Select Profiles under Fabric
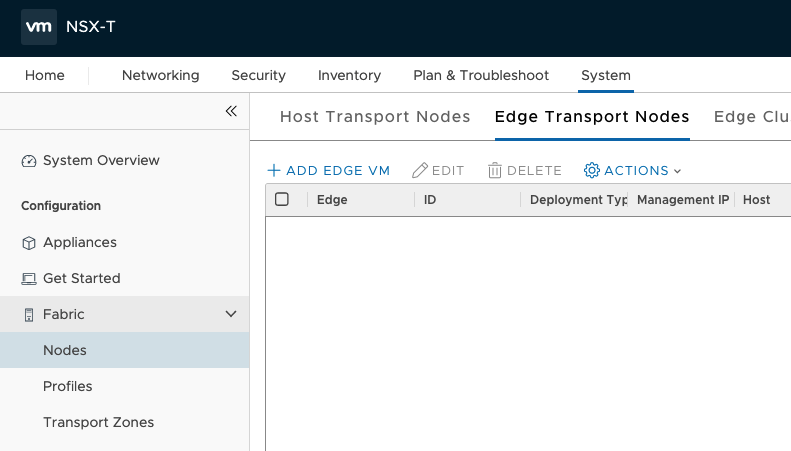 pos(67,386)
